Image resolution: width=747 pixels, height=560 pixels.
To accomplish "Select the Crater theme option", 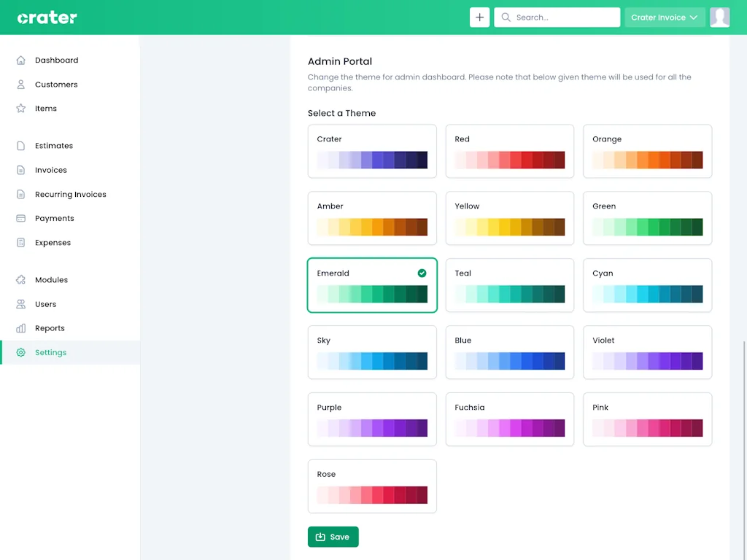I will coord(372,151).
